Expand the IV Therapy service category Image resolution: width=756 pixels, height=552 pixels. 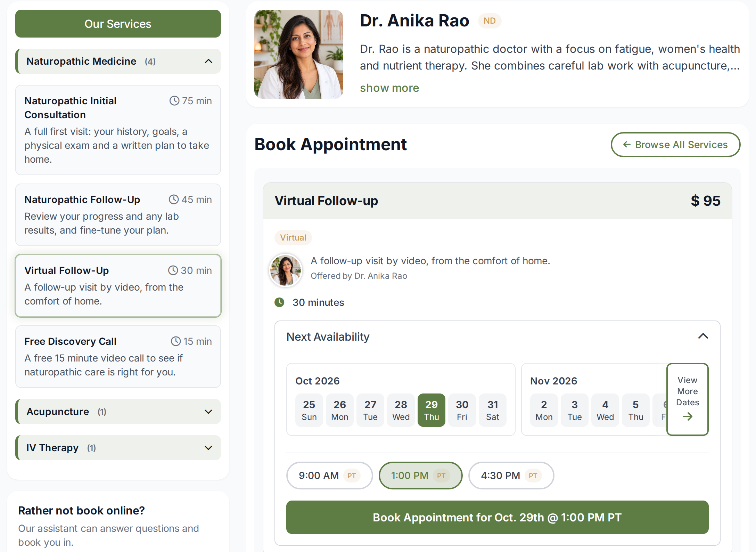(x=118, y=448)
